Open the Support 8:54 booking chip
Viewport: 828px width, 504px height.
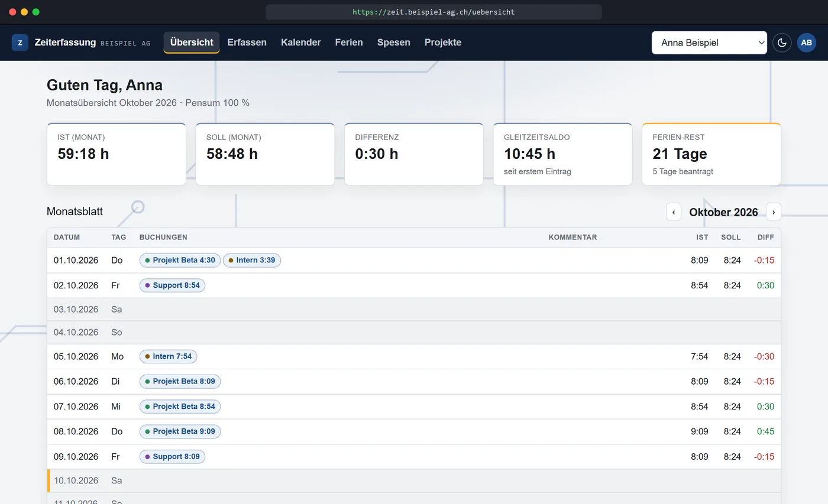pyautogui.click(x=172, y=285)
